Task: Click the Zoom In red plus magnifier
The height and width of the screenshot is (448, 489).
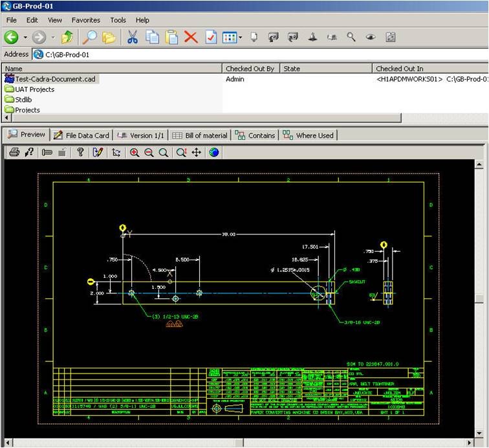Action: (135, 152)
